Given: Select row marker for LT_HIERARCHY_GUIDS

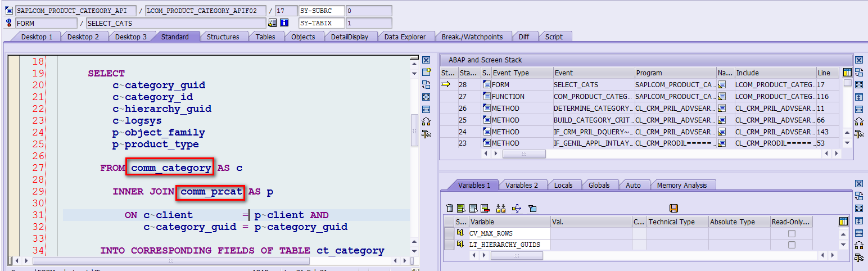Looking at the screenshot, I should point(449,245).
